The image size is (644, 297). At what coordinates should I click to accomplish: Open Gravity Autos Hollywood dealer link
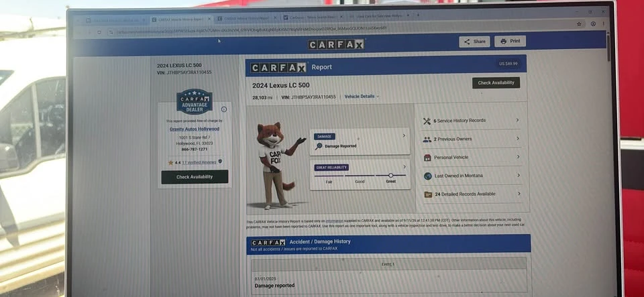click(x=195, y=129)
